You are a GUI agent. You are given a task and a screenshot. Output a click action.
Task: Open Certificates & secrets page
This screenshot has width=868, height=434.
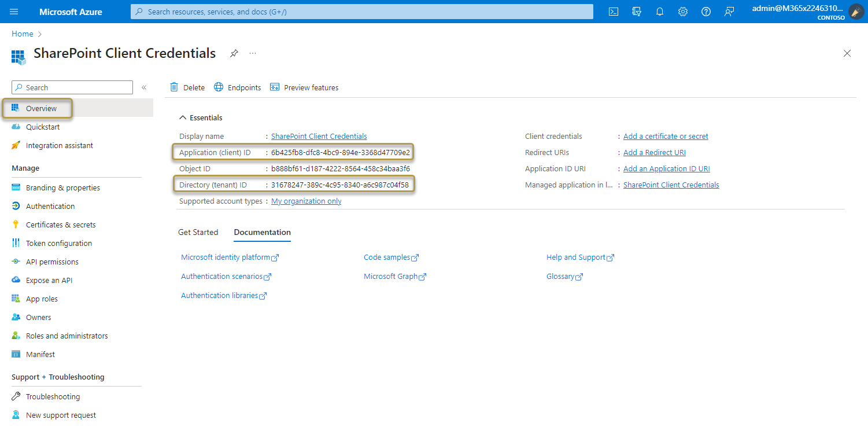(x=62, y=225)
